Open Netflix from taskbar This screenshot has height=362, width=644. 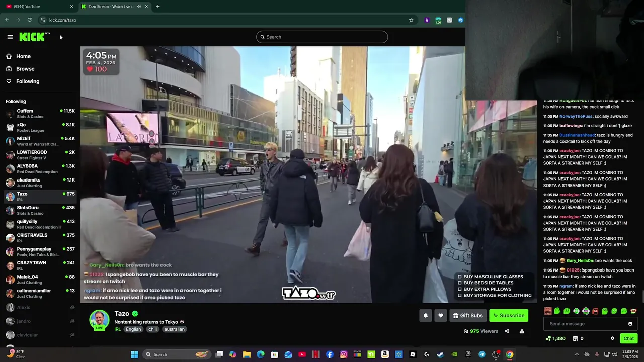[316, 354]
